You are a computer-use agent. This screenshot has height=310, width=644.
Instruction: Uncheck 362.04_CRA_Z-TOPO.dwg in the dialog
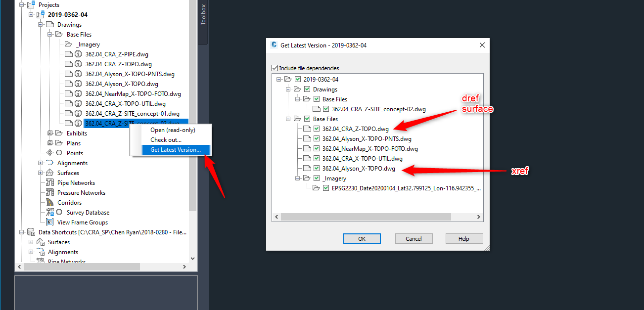click(x=318, y=129)
